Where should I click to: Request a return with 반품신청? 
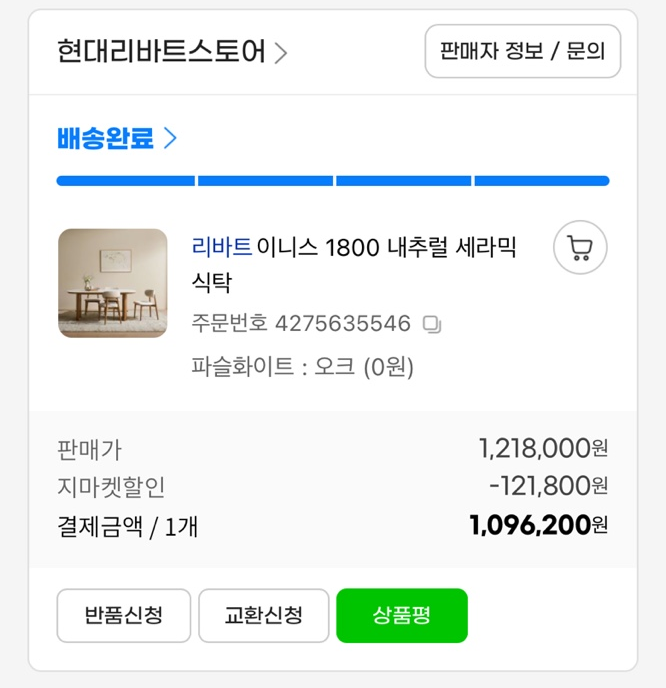pos(123,615)
